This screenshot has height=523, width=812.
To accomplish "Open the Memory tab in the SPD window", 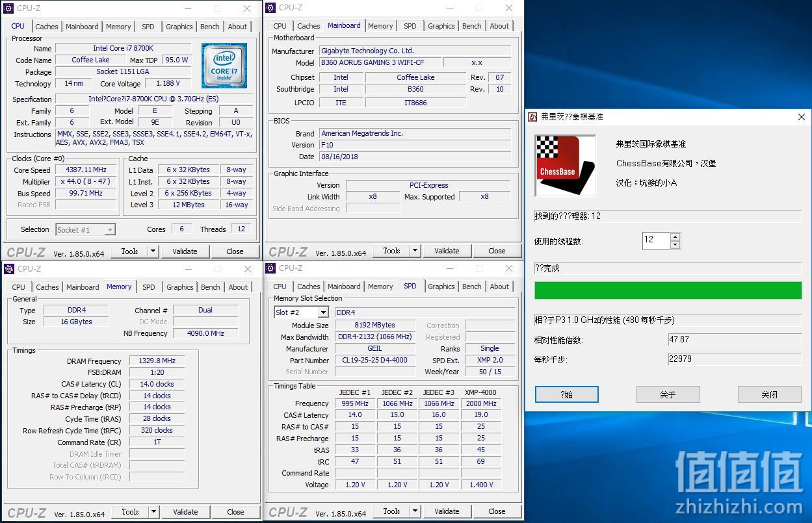I will (x=380, y=287).
